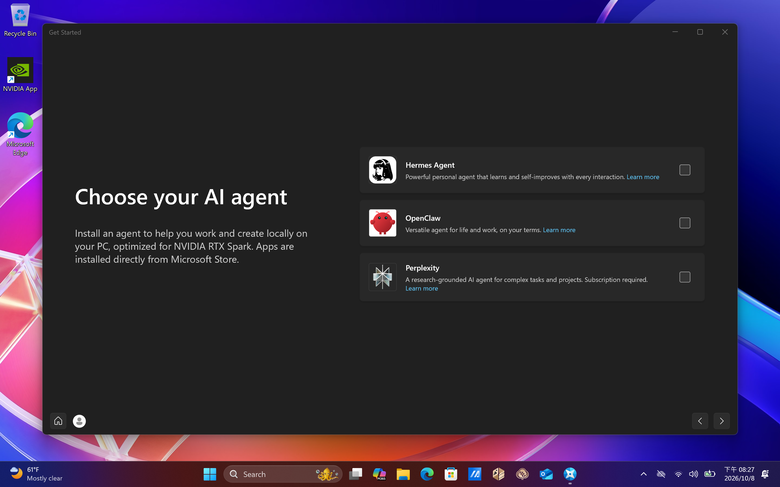
Task: Open Microsoft Store from the taskbar
Action: coord(451,474)
